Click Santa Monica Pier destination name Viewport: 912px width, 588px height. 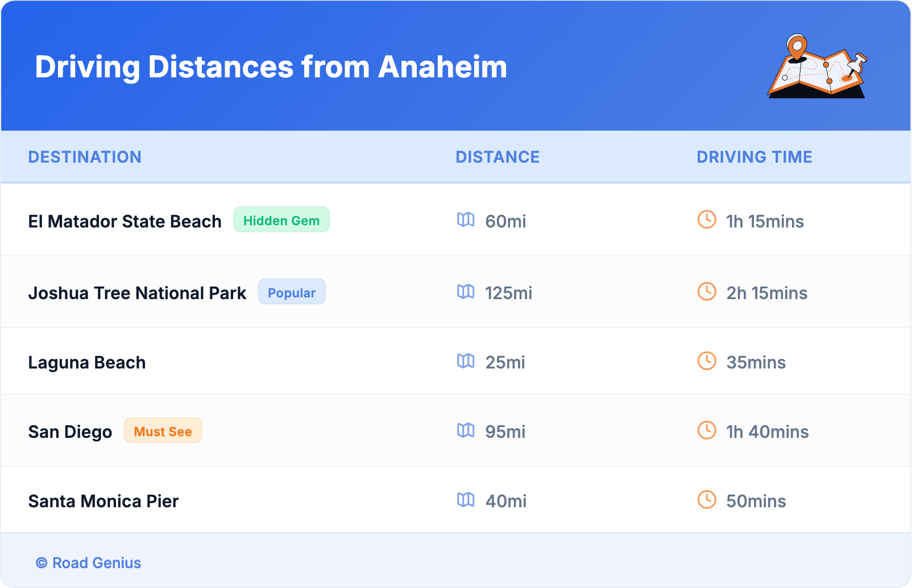point(103,502)
